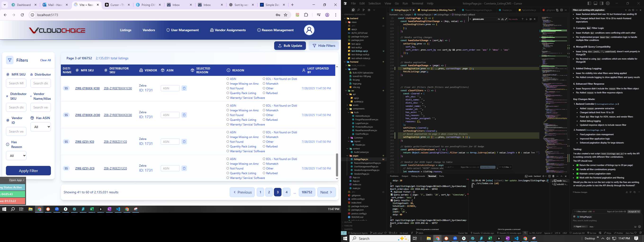Focus the Cursor AI chat prompt box

point(607,220)
